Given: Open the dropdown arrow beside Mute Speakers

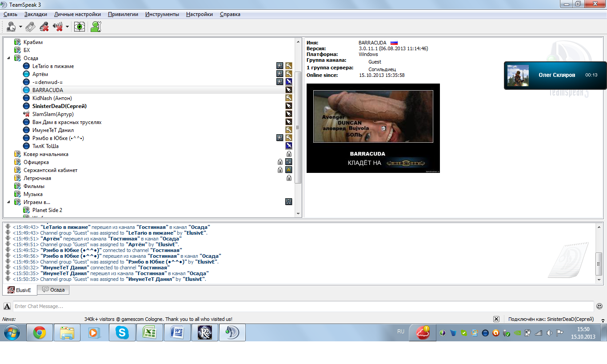Looking at the screenshot, I should pos(67,27).
